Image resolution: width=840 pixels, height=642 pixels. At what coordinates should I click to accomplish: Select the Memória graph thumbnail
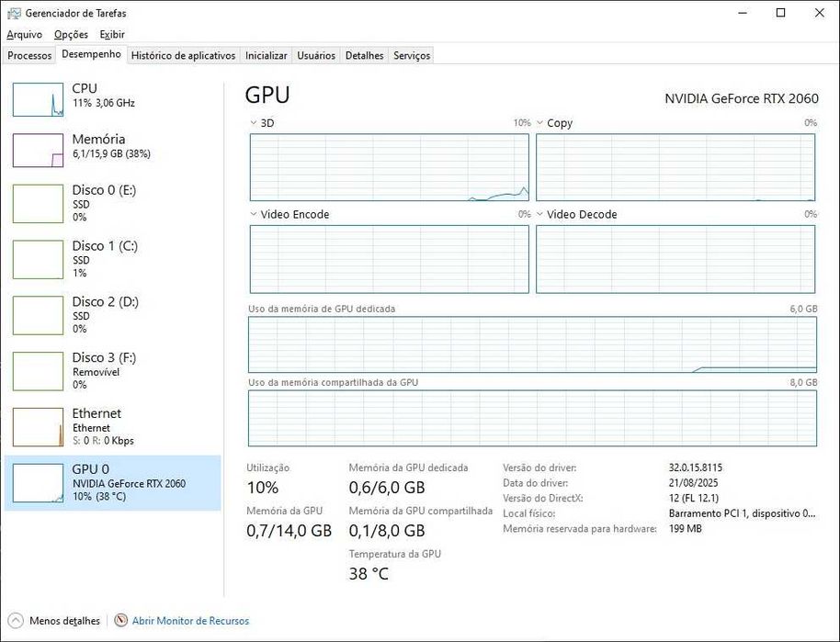pyautogui.click(x=38, y=150)
